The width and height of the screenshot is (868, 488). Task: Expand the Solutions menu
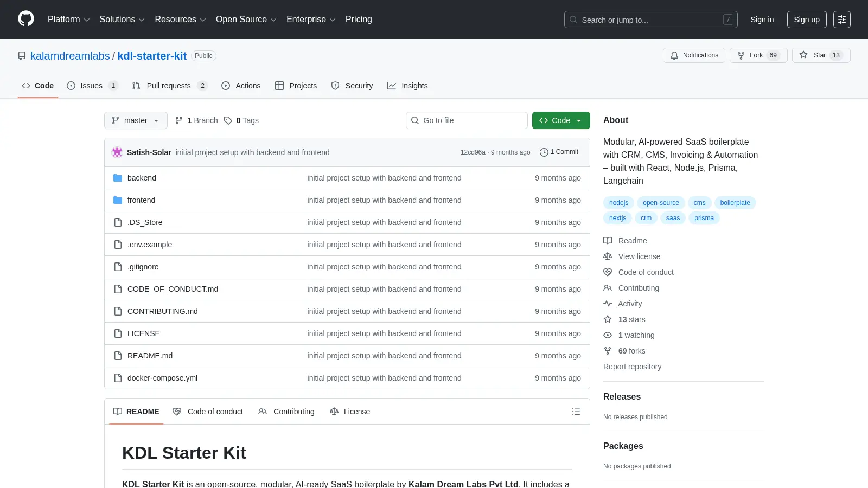coord(122,20)
